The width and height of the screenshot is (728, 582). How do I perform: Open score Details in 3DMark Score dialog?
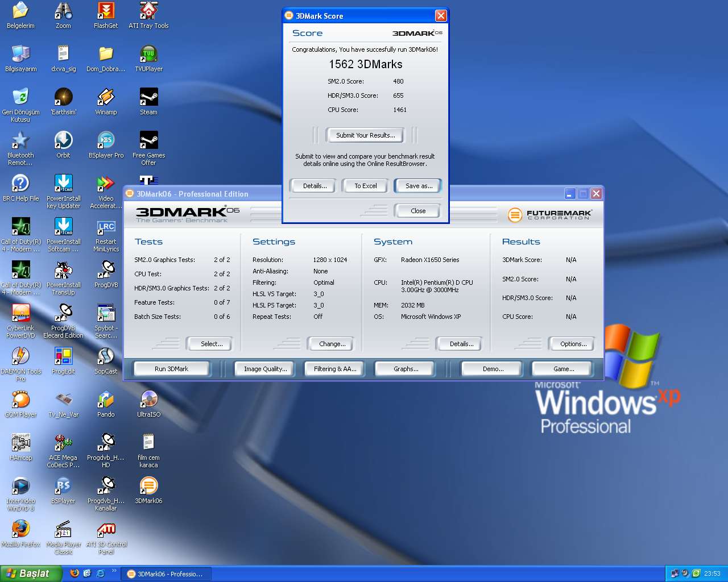point(315,186)
